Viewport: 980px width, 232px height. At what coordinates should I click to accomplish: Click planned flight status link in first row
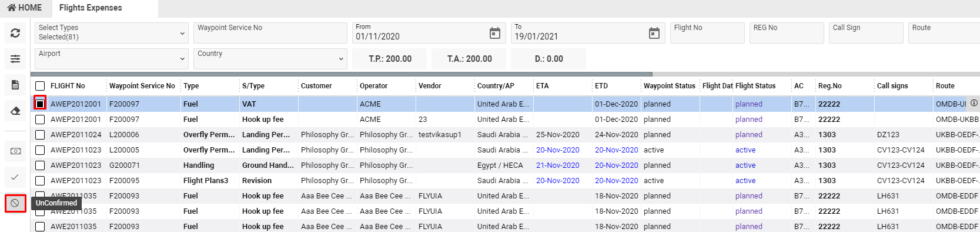tap(748, 104)
